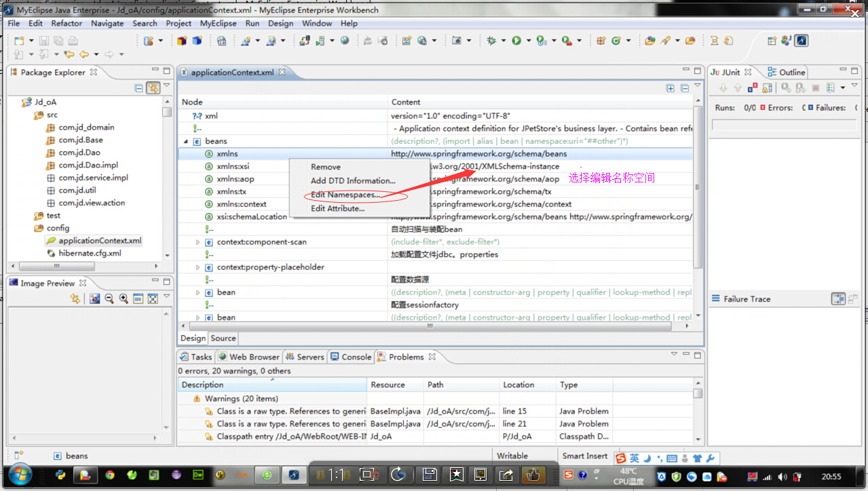
Task: Click JUnit test run history icon
Action: point(831,87)
